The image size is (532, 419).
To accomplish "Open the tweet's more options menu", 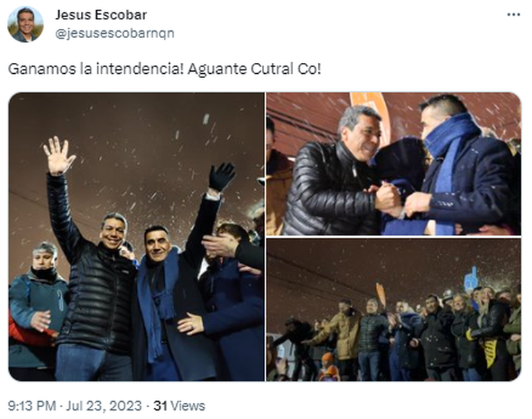I will tap(513, 14).
